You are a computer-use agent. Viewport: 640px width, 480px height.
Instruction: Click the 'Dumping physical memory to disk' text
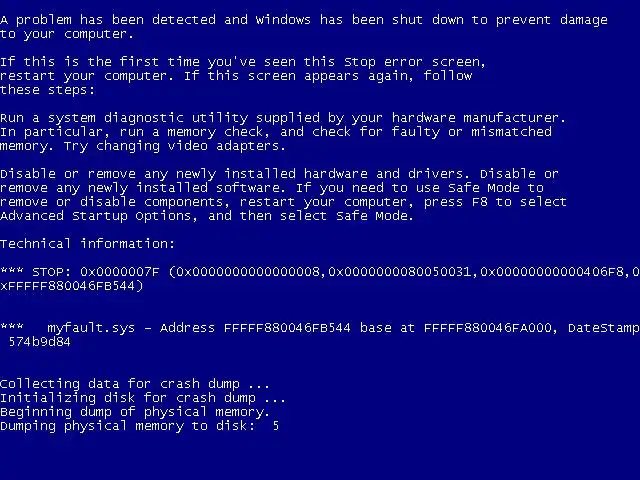[x=127, y=426]
